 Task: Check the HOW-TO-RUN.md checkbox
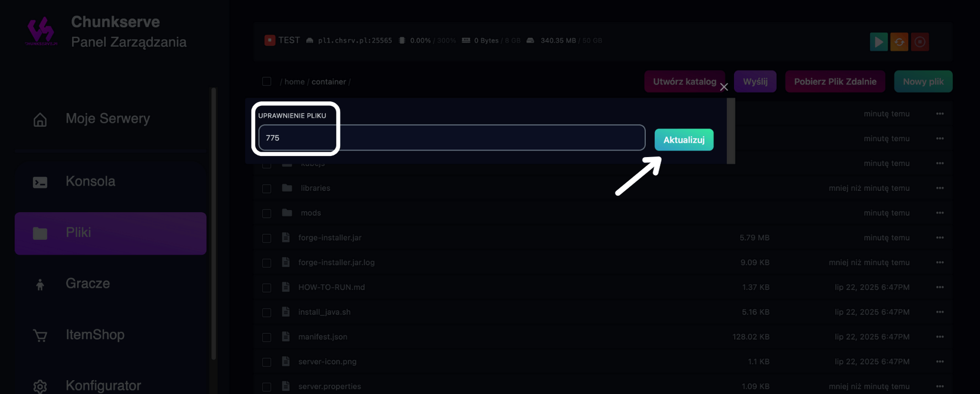pos(267,288)
